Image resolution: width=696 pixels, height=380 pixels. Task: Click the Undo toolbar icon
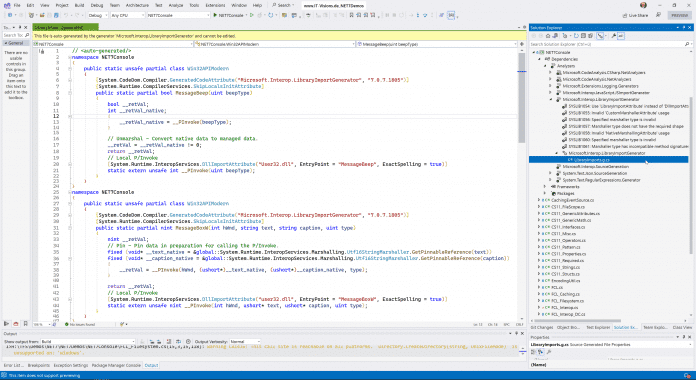tap(66, 15)
